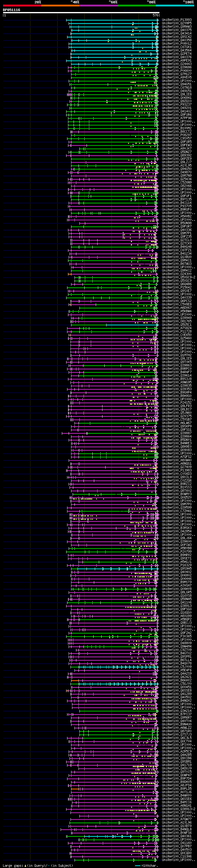Select the UniRef100_Q9FEW3 label
197x868 pixels.
tap(177, 145)
